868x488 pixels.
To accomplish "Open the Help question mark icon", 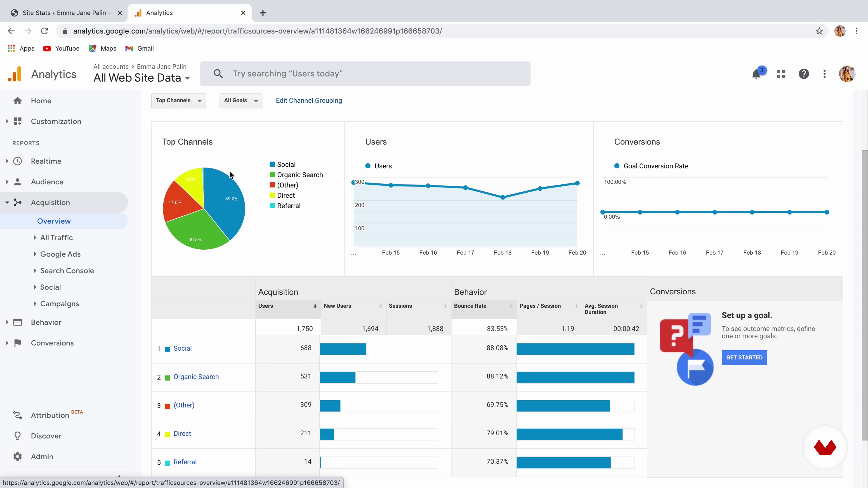I will coord(804,74).
